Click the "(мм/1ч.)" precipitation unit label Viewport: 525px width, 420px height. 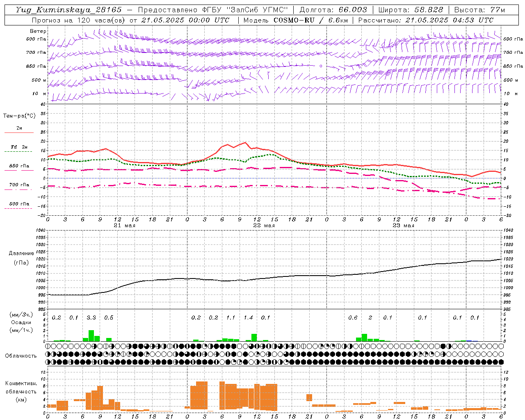click(21, 330)
